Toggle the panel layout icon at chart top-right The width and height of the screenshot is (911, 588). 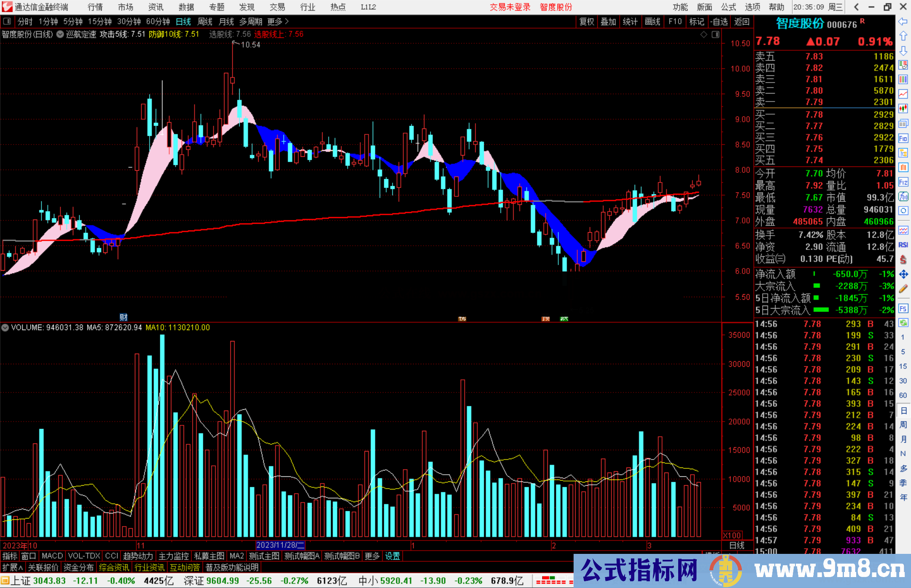pyautogui.click(x=715, y=35)
